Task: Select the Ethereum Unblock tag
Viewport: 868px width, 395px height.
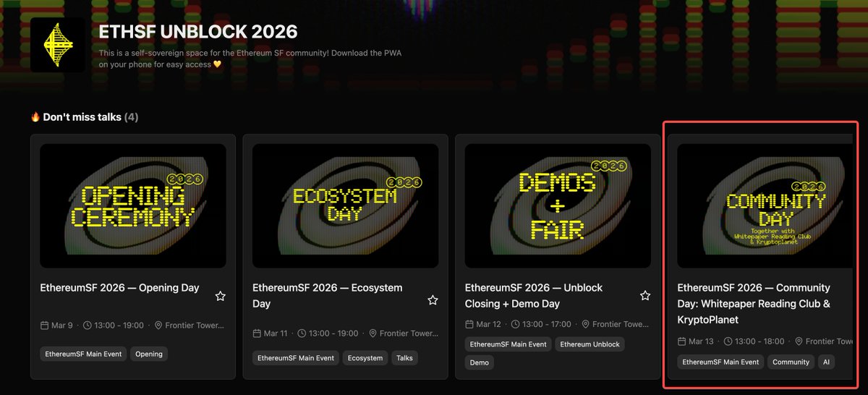Action: click(x=590, y=344)
